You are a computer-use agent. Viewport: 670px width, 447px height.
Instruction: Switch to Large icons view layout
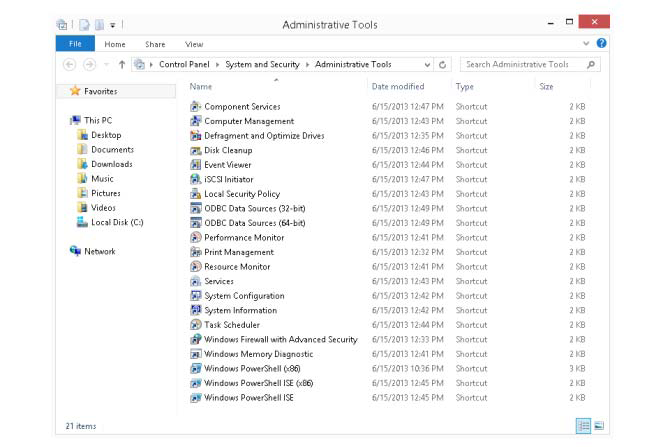(599, 426)
